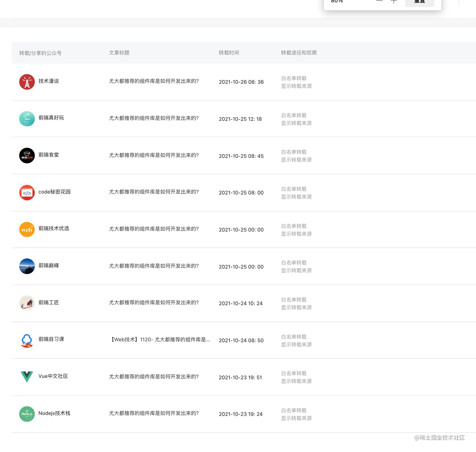The image size is (476, 452).
Task: Click 白名单转载 in the 前端巅峰 row
Action: click(294, 263)
